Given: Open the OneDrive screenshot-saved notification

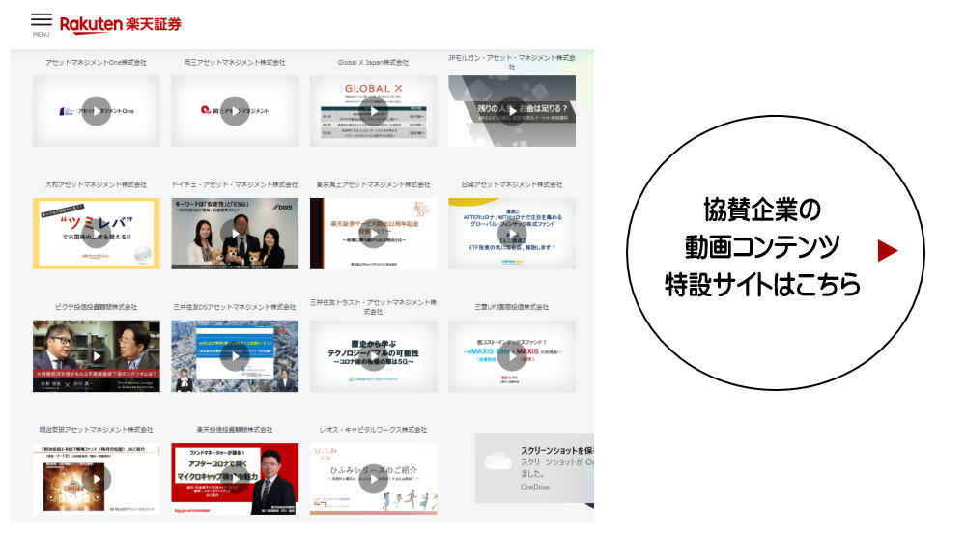Looking at the screenshot, I should tap(535, 468).
